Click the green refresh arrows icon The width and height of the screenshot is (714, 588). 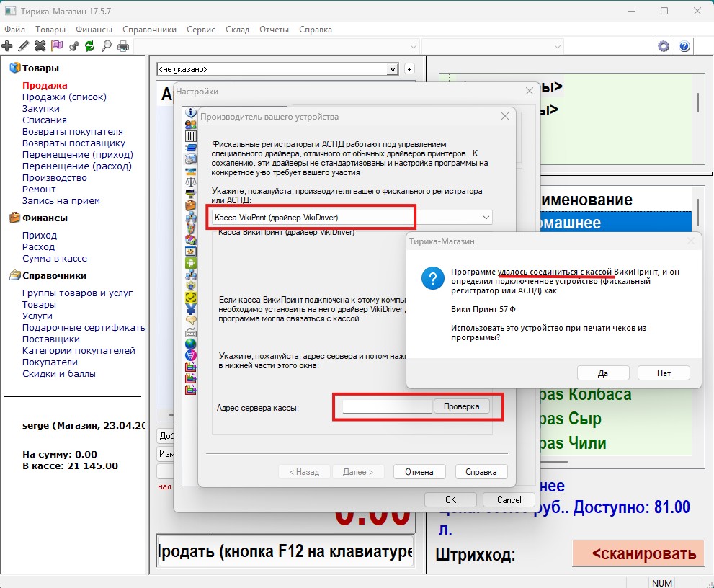click(x=90, y=46)
